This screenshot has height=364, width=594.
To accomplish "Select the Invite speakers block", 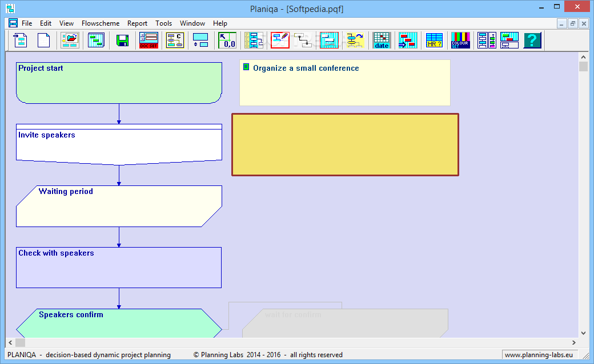I will pyautogui.click(x=119, y=144).
